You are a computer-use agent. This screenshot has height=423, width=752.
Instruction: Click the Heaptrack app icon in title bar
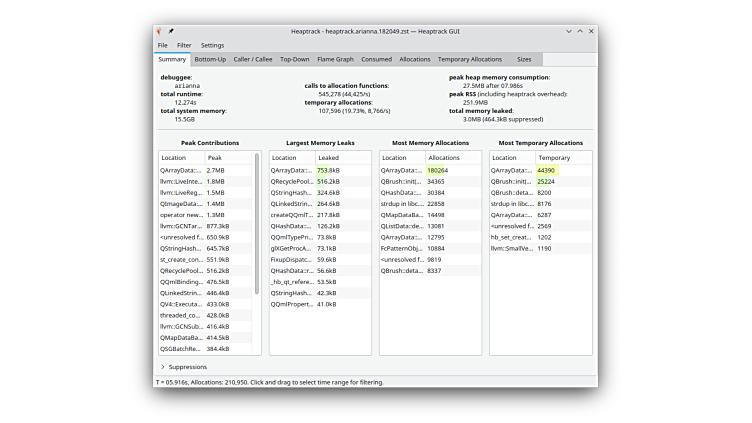click(x=161, y=32)
